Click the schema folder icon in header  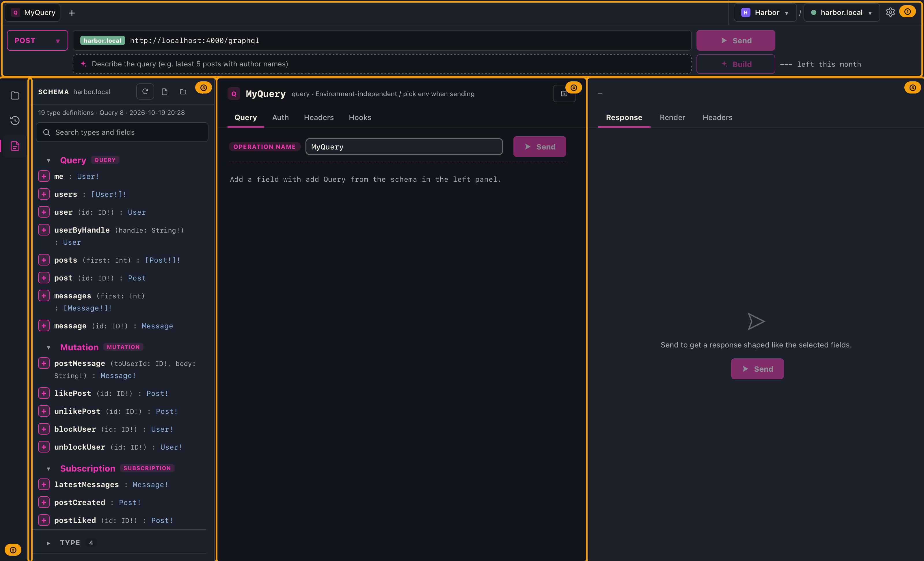pos(183,92)
